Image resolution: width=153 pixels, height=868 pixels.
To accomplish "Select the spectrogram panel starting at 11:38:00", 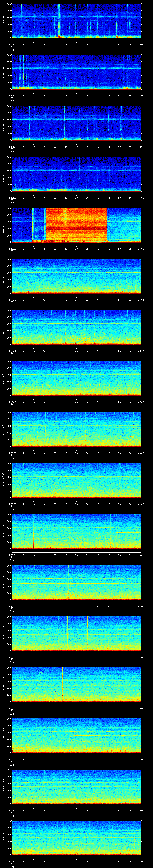I will 77,481.
